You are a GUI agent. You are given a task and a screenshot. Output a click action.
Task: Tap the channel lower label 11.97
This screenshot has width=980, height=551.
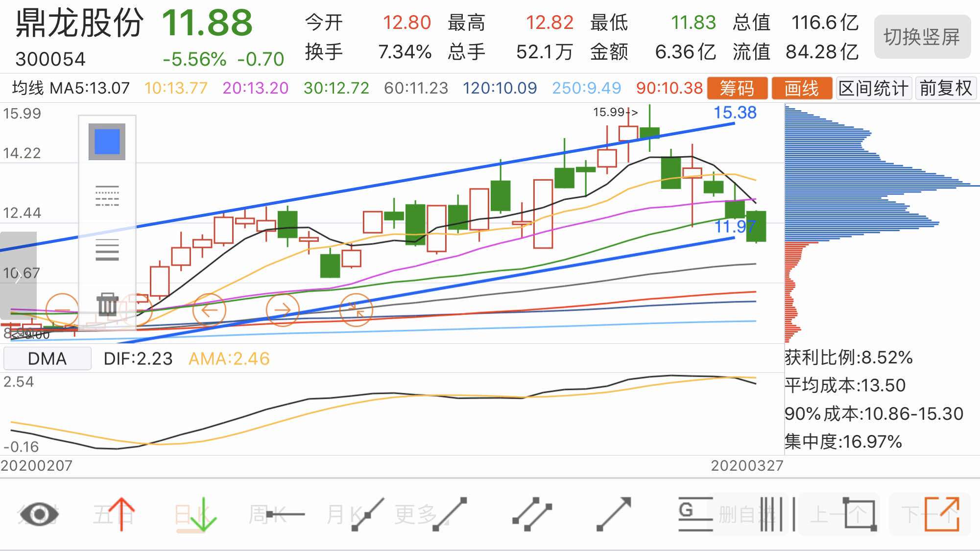(x=735, y=226)
